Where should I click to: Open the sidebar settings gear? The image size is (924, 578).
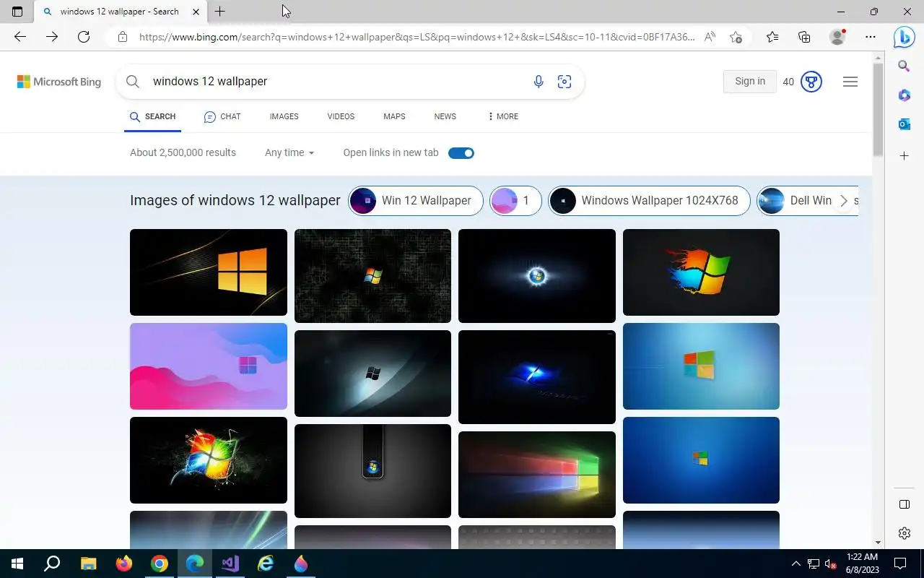pos(904,533)
